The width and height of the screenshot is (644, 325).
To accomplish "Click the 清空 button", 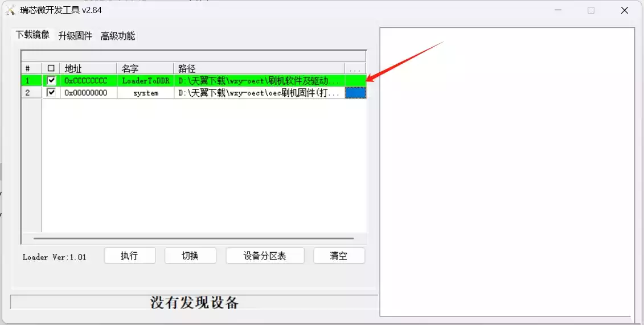I will click(339, 256).
